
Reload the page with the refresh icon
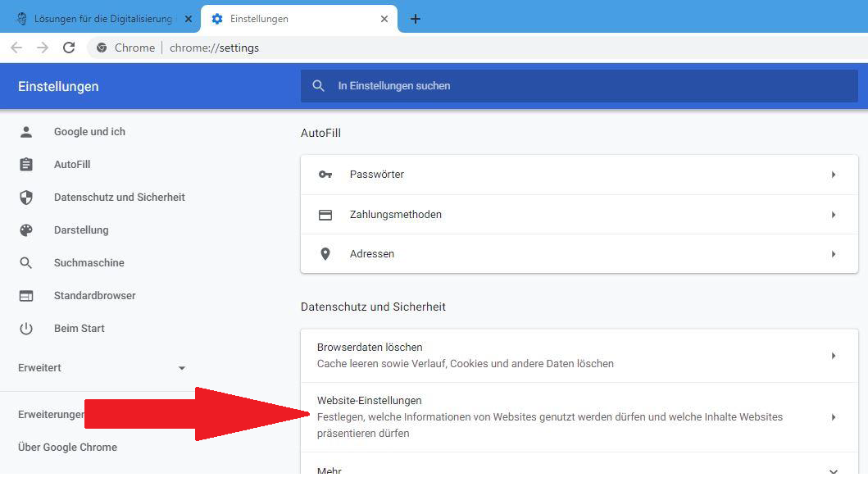click(69, 48)
